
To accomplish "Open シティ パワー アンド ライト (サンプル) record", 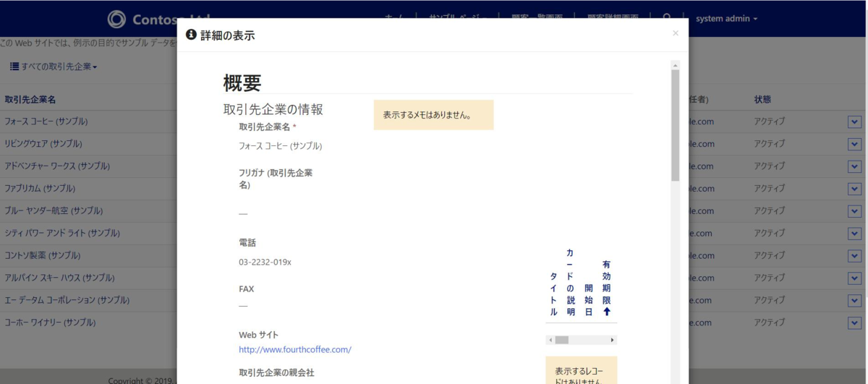I will tap(62, 234).
